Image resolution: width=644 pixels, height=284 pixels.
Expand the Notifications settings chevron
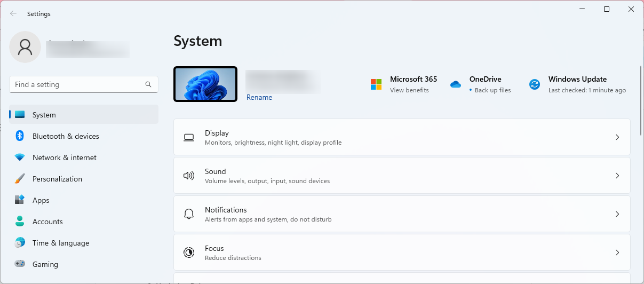pyautogui.click(x=617, y=214)
